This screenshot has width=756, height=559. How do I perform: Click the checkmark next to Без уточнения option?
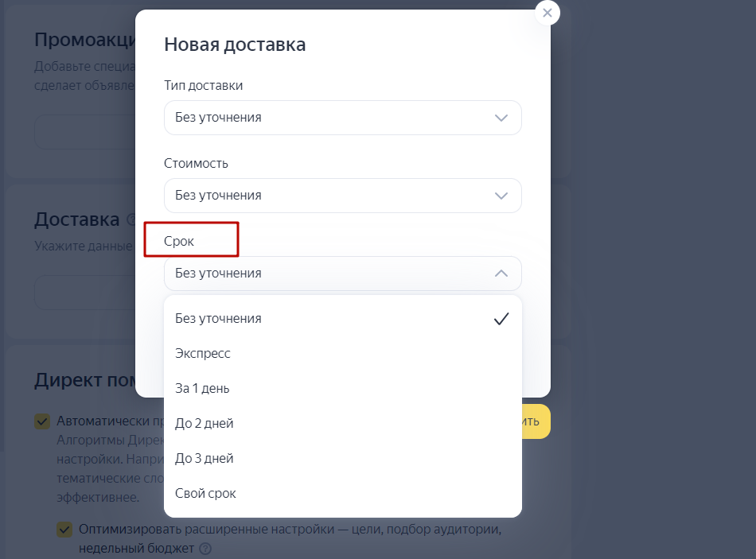point(501,319)
